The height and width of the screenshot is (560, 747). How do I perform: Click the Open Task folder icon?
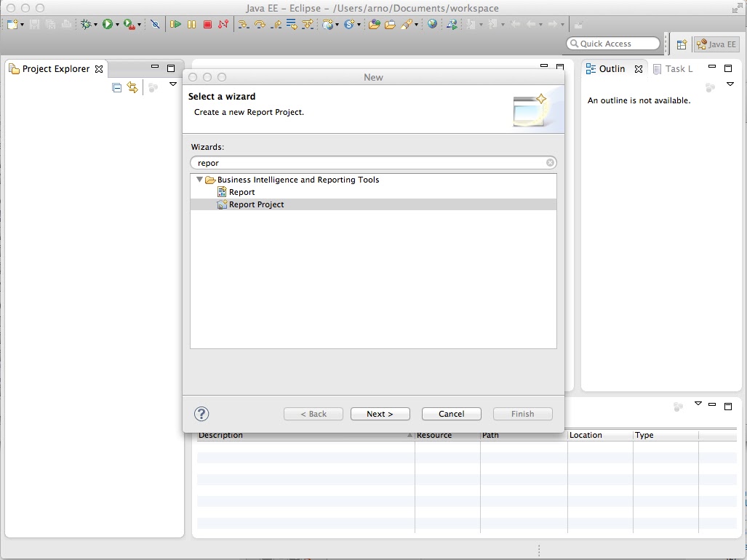[390, 24]
